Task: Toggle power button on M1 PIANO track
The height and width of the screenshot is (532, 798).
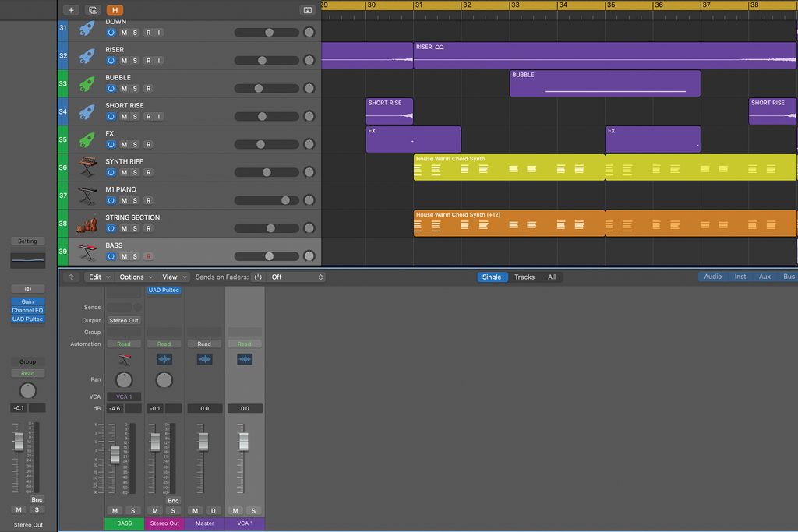Action: click(111, 200)
